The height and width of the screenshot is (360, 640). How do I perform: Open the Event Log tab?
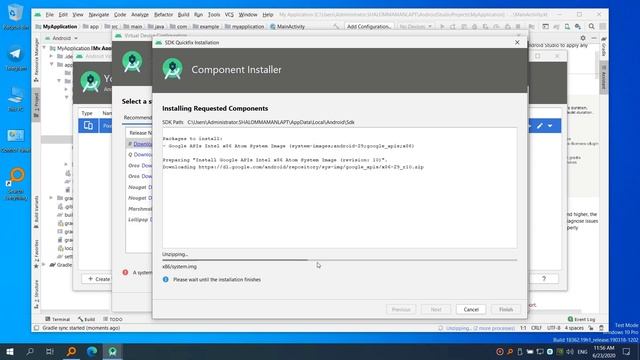[x=582, y=319]
